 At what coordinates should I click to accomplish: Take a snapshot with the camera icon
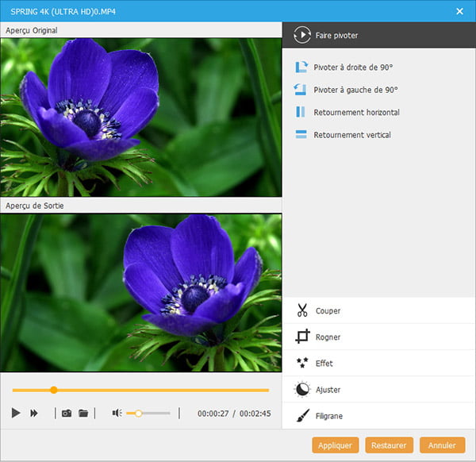click(x=67, y=414)
